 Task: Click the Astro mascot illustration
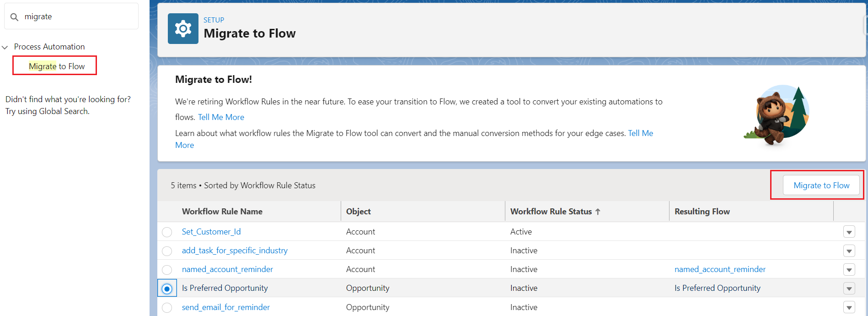tap(777, 114)
